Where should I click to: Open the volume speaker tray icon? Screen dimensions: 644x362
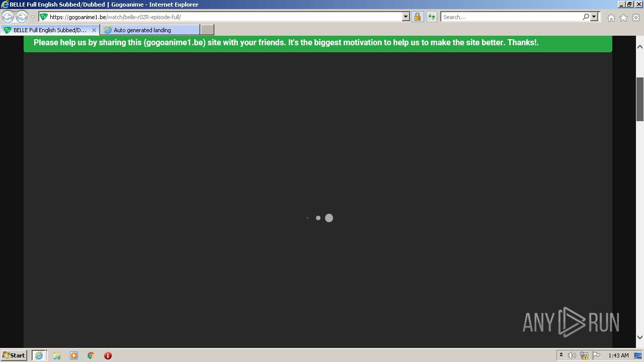point(572,355)
